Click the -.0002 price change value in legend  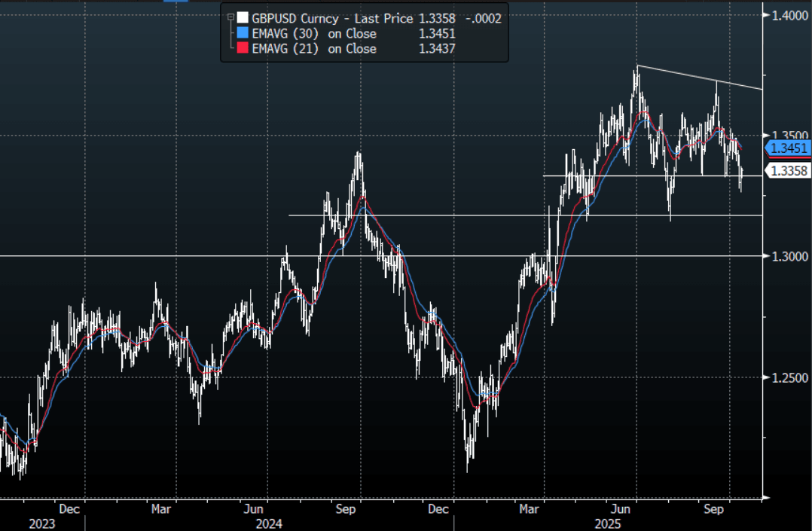(x=484, y=19)
